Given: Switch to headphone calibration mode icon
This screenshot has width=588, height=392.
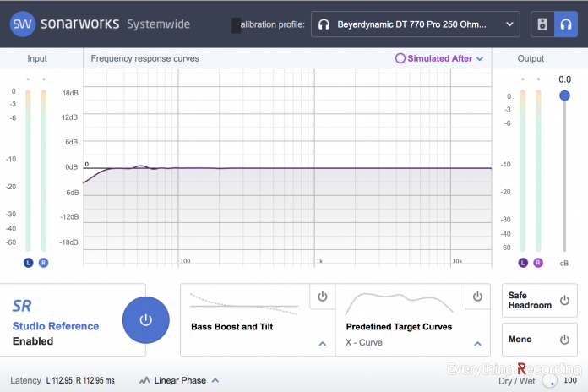Looking at the screenshot, I should tap(566, 24).
